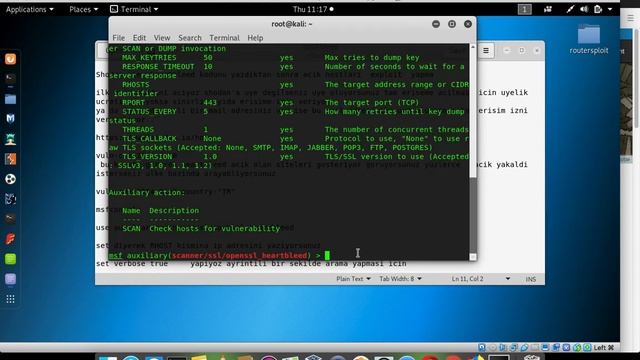
Task: Click 'set verbose true' text in editor
Action: [132, 264]
